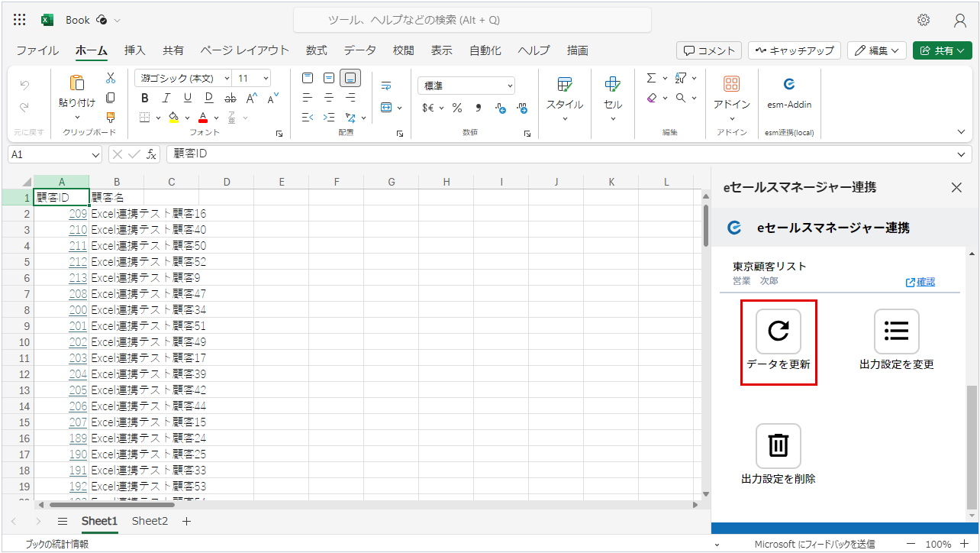
Task: Cut selection with the scissors icon
Action: coord(110,78)
